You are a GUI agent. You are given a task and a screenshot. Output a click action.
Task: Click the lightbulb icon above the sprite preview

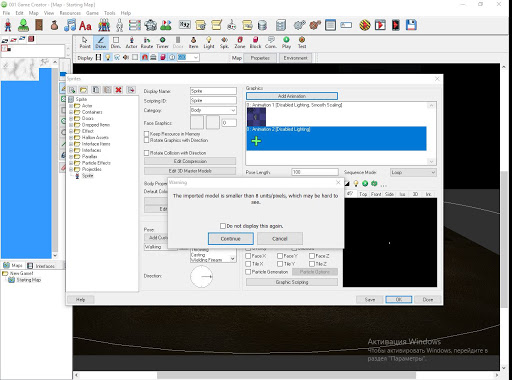(x=356, y=183)
